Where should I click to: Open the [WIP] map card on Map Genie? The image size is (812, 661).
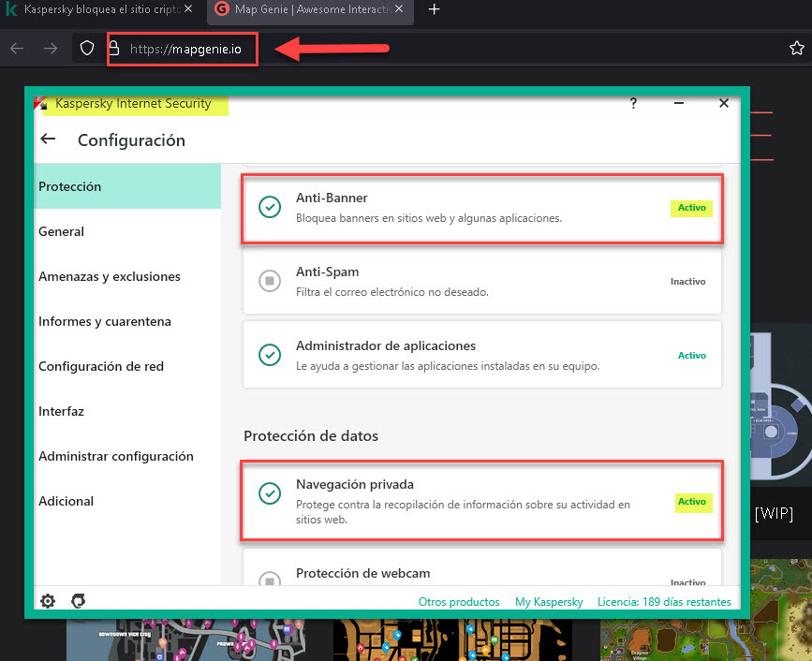pos(781,433)
